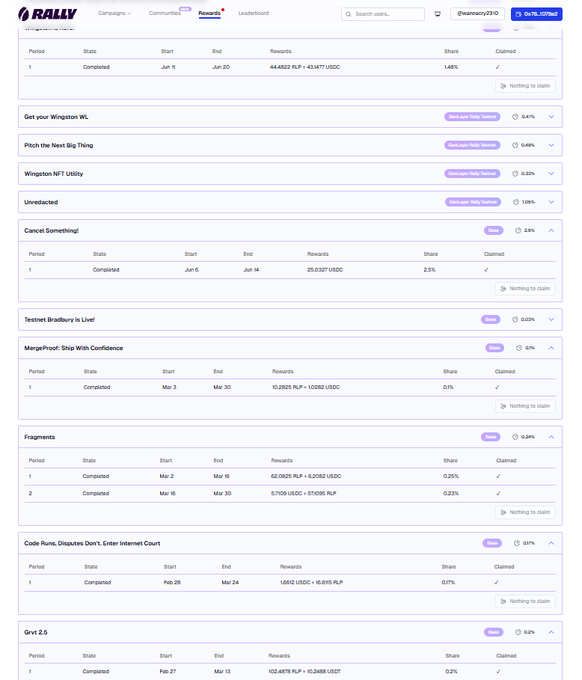
Task: Expand Pitch the Next Big Thing row
Action: click(551, 145)
